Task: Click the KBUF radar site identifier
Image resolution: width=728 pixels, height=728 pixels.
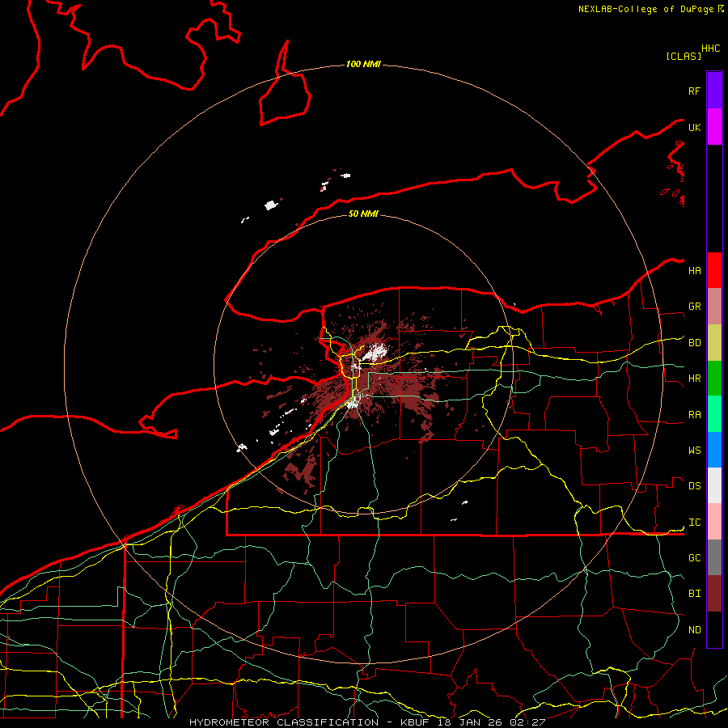Action: click(x=414, y=722)
